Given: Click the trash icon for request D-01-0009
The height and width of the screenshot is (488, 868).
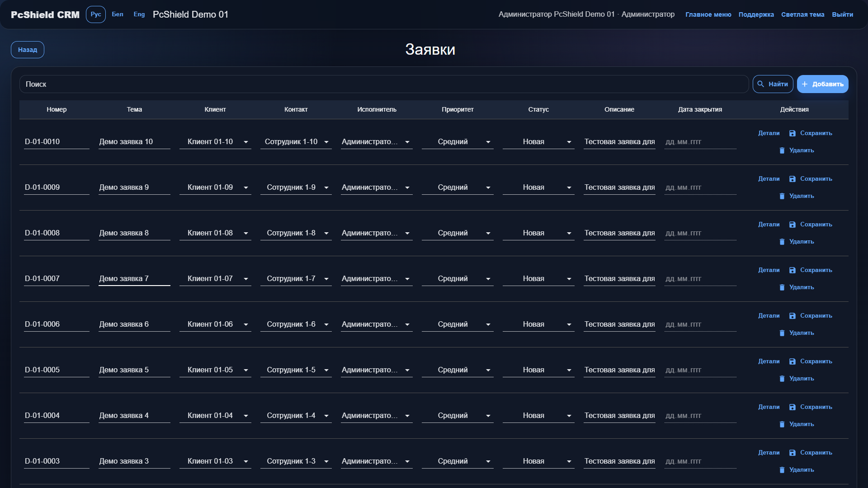Looking at the screenshot, I should pos(782,196).
